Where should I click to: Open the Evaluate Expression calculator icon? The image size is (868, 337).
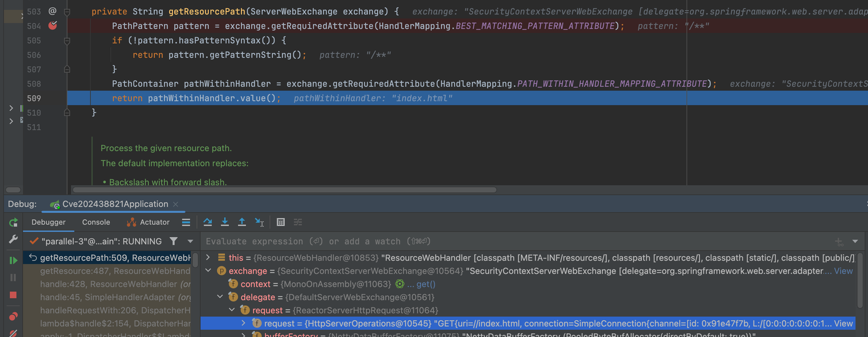click(x=280, y=222)
